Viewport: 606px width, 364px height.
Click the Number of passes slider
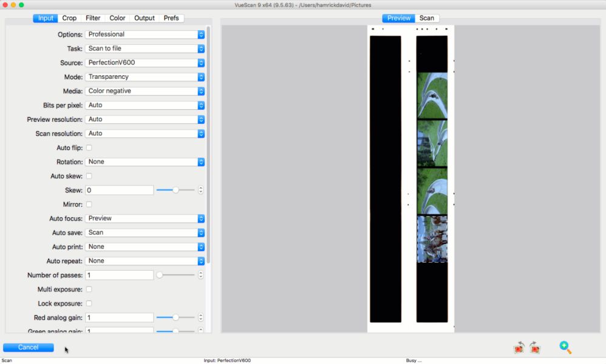[175, 275]
